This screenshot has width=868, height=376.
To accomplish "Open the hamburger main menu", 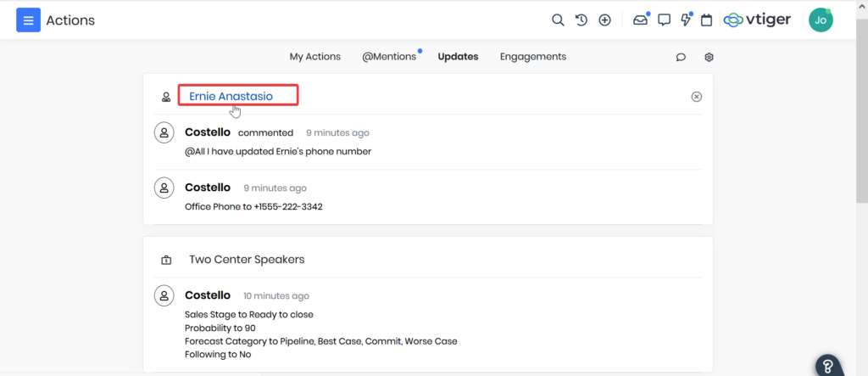I will 28,20.
